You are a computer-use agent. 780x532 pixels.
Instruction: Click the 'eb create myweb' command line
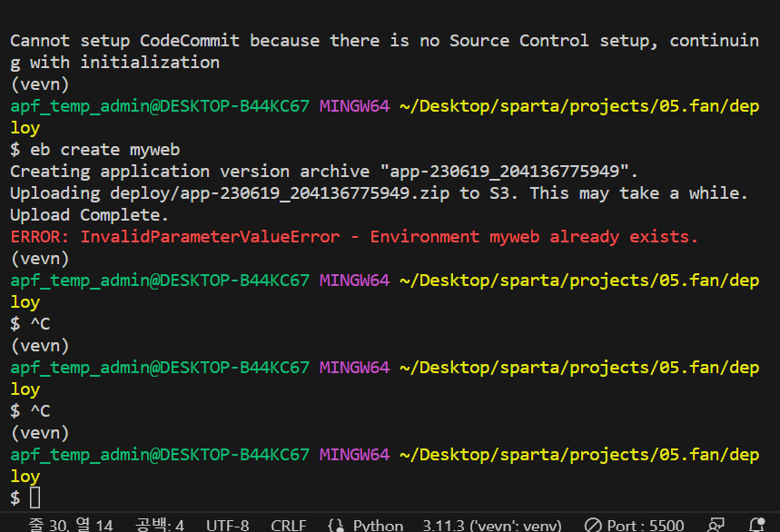coord(94,150)
